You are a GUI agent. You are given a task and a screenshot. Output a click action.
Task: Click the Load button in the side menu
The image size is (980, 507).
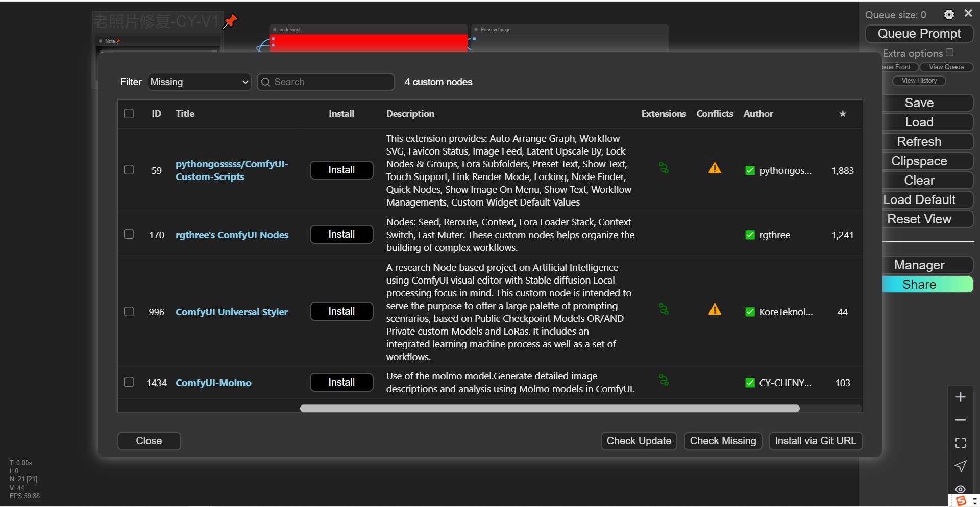tap(927, 122)
